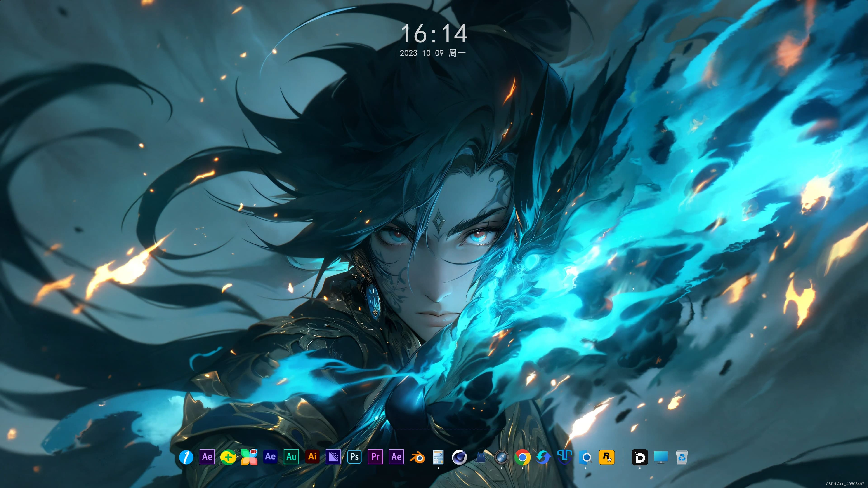Image resolution: width=868 pixels, height=488 pixels.
Task: Launch the rounded dark-blue After Effects icon
Action: pos(270,457)
